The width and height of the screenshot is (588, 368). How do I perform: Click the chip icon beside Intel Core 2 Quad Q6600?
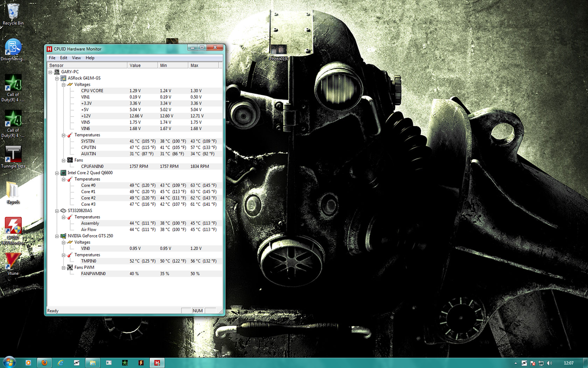click(64, 172)
